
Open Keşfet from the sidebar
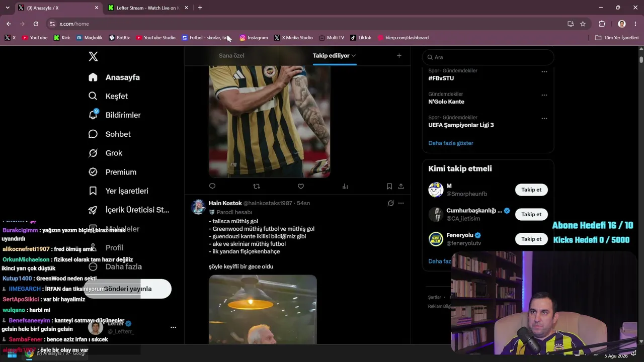[x=108, y=96]
